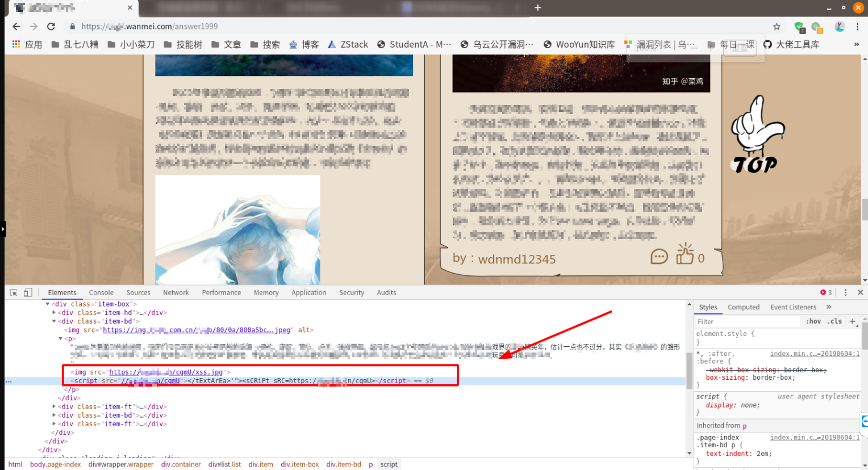This screenshot has height=470, width=868.
Task: Open ZStack bookmark
Action: click(348, 44)
